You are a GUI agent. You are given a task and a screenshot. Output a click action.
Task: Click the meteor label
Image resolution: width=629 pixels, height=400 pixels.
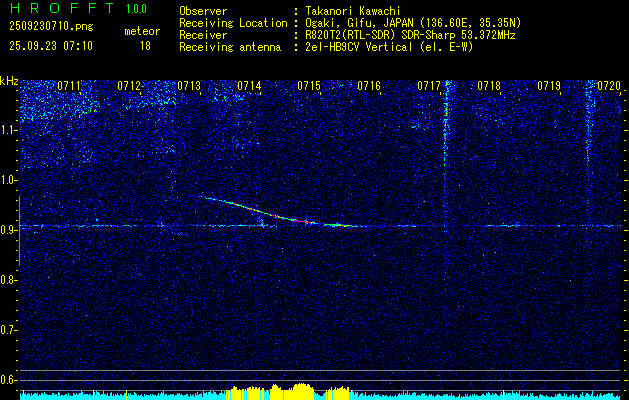coord(142,31)
